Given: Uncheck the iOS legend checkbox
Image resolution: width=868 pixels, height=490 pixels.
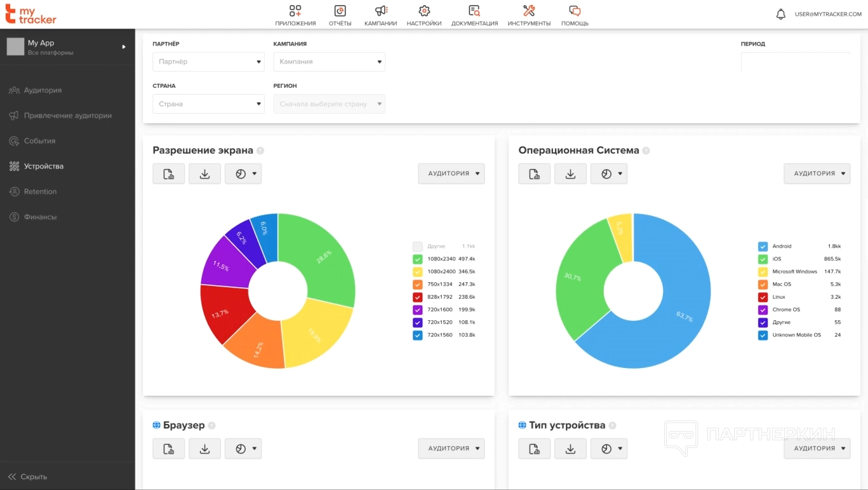Looking at the screenshot, I should (763, 259).
